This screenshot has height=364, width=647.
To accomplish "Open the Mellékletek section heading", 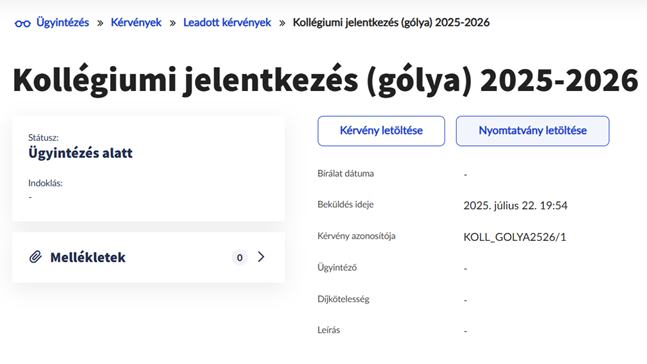I will (88, 258).
